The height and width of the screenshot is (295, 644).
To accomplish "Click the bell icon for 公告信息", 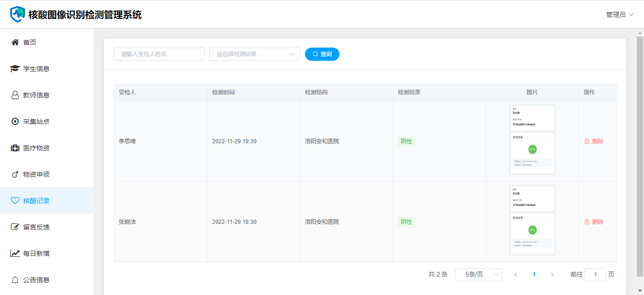I will click(15, 280).
